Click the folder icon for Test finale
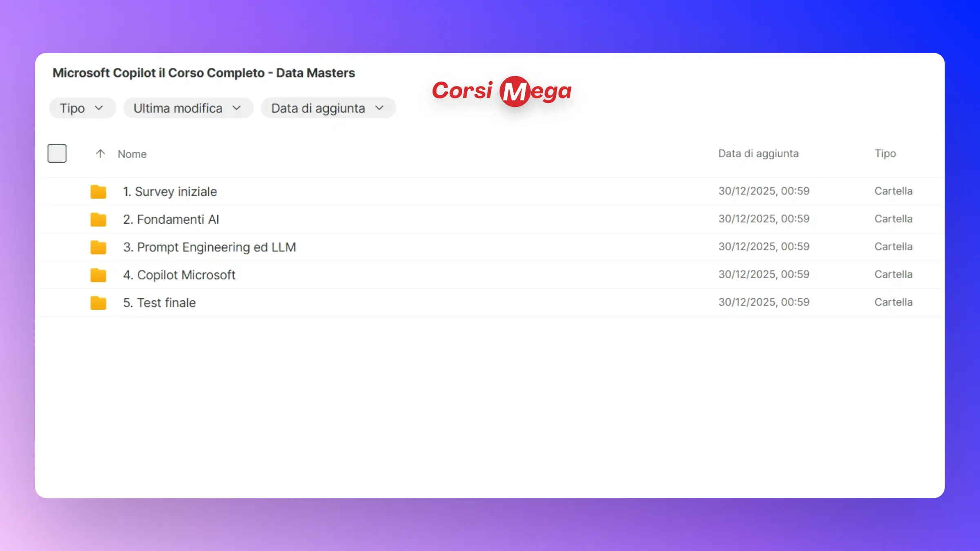The image size is (980, 551). [98, 302]
